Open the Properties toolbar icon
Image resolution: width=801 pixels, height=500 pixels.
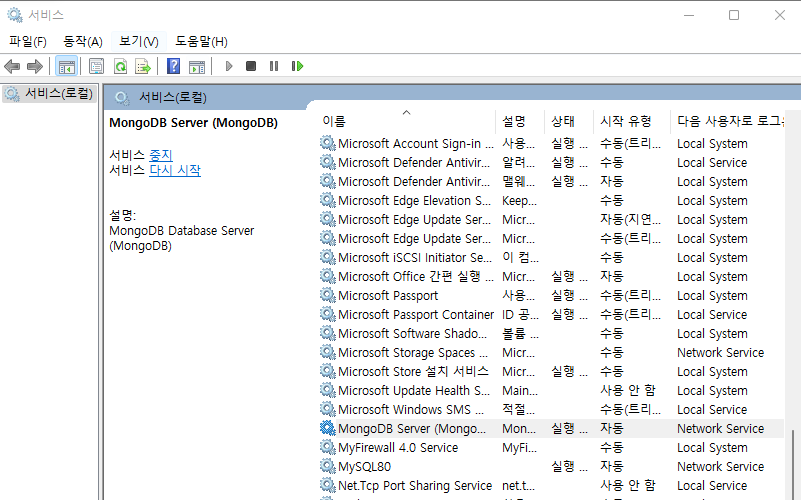(96, 66)
